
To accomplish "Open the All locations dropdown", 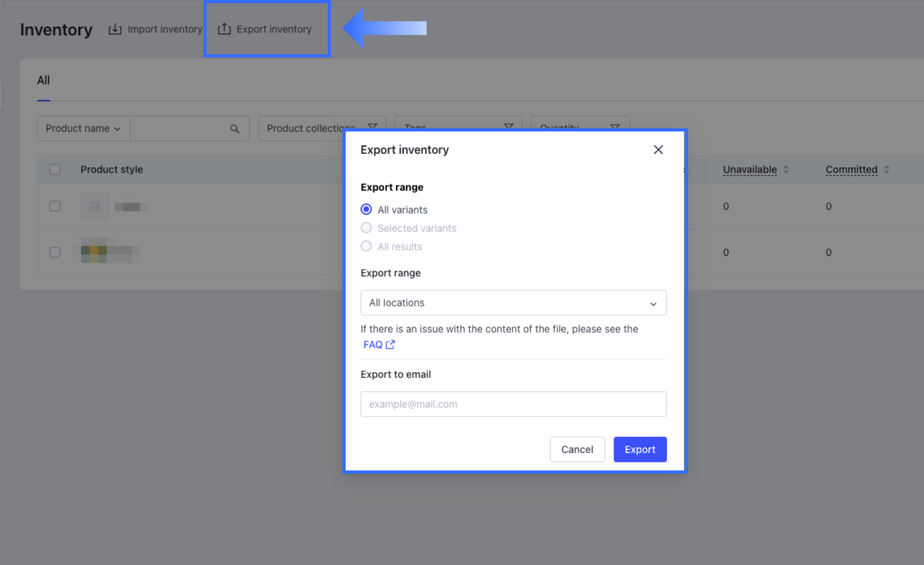I will click(513, 303).
